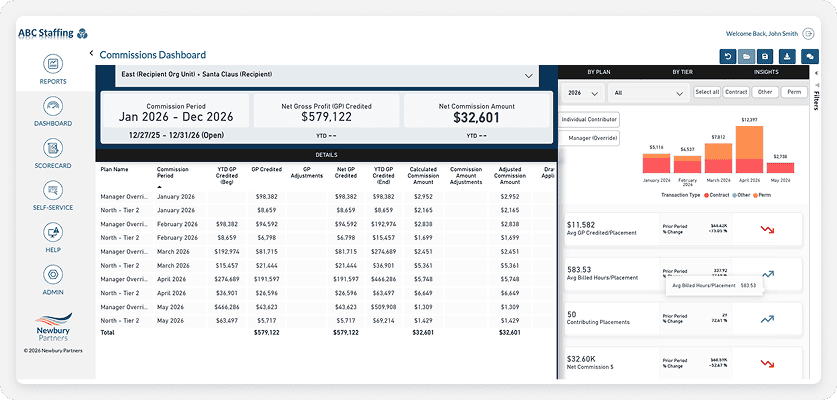Click the comments chat toolbar icon

coord(810,56)
